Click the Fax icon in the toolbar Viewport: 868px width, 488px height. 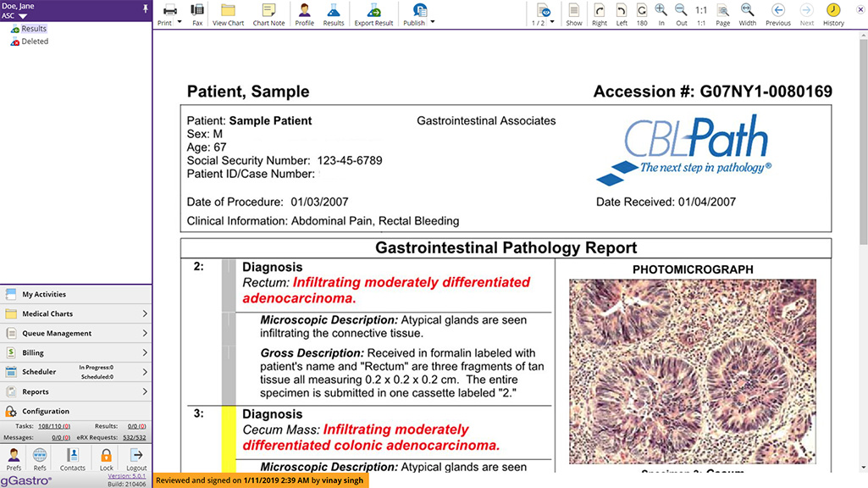197,13
